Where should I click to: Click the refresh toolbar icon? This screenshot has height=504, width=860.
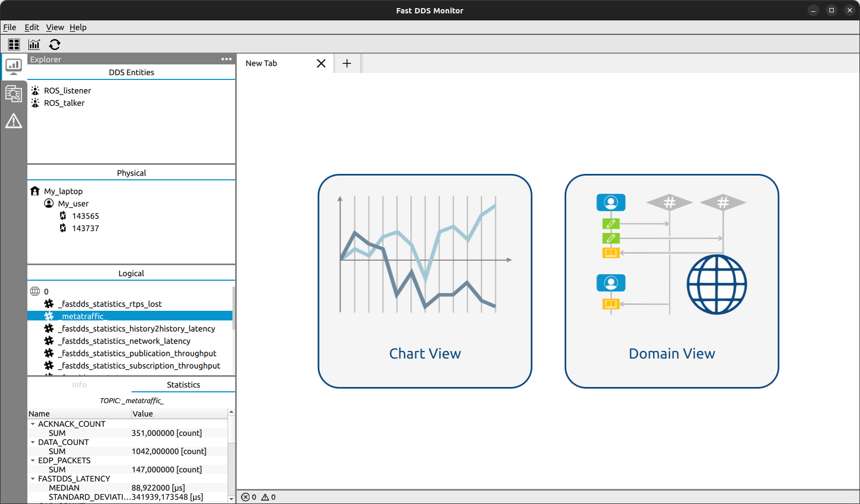click(55, 45)
